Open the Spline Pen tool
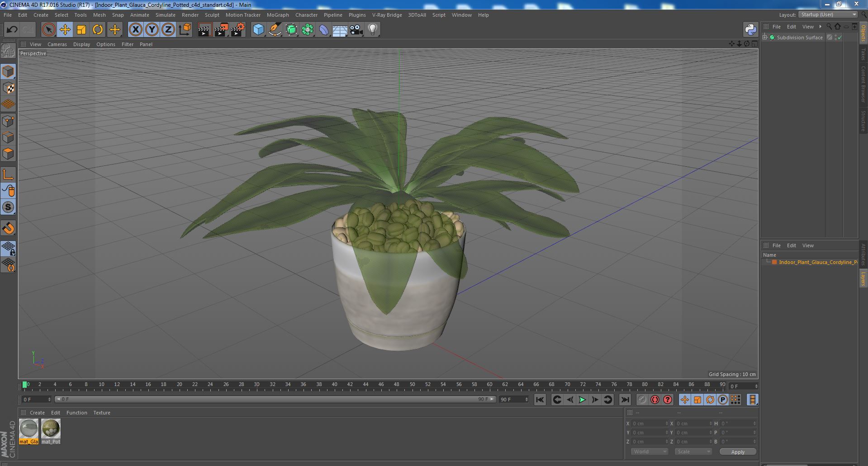868x466 pixels. [x=275, y=30]
